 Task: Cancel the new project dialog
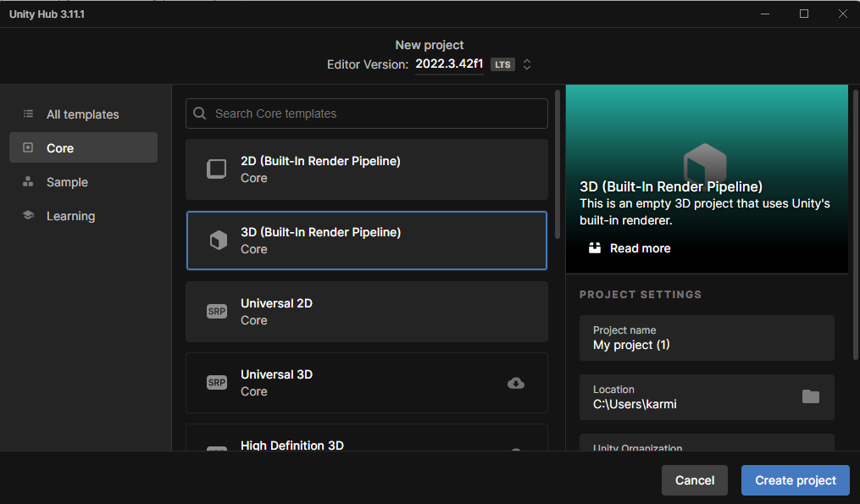(x=694, y=480)
